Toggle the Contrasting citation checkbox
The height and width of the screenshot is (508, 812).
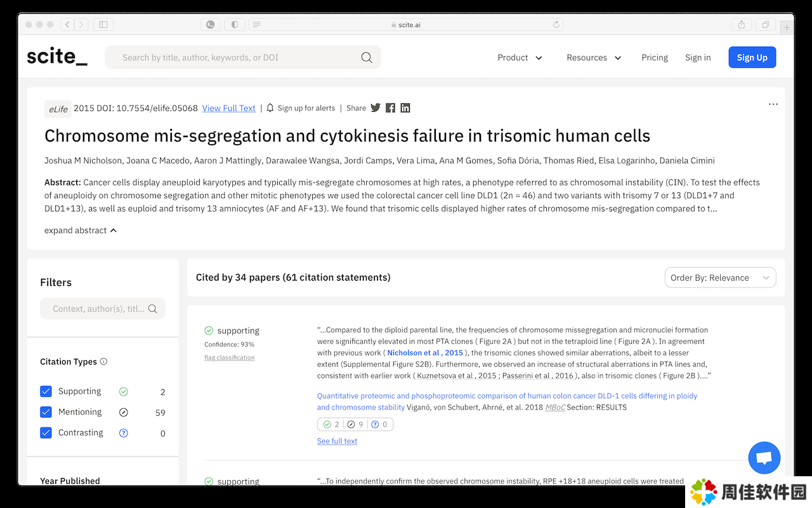46,432
